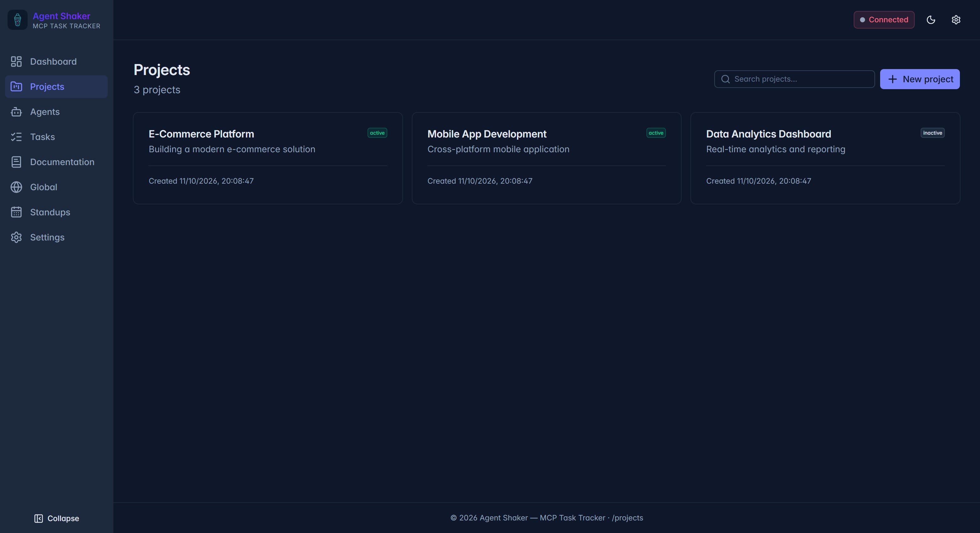This screenshot has width=980, height=533.
Task: Click 'Cross-platform mobile application' description
Action: click(x=498, y=149)
